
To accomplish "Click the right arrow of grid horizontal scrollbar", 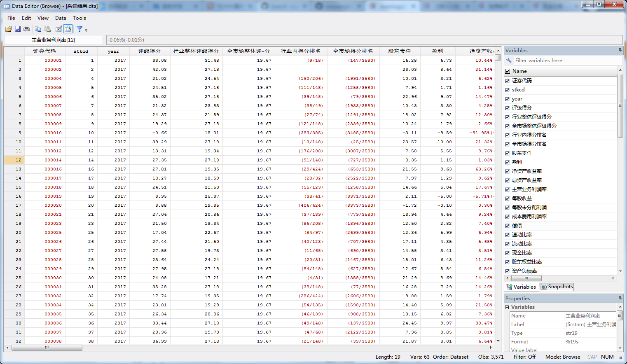I will [491, 348].
